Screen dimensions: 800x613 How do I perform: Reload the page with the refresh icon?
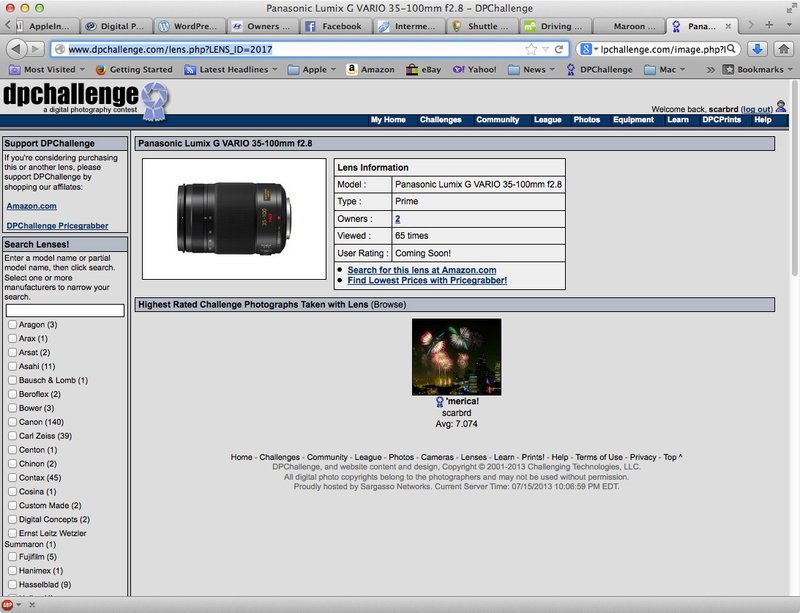[x=559, y=49]
